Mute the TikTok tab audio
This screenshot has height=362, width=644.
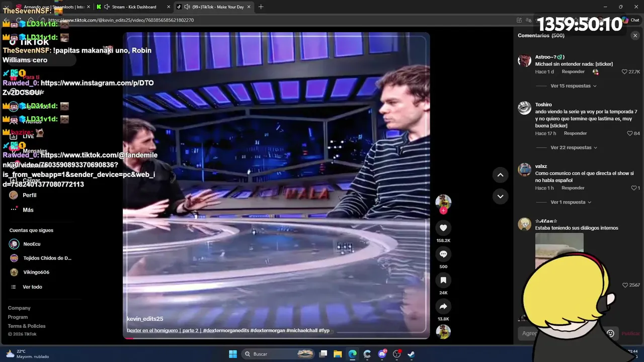click(187, 7)
